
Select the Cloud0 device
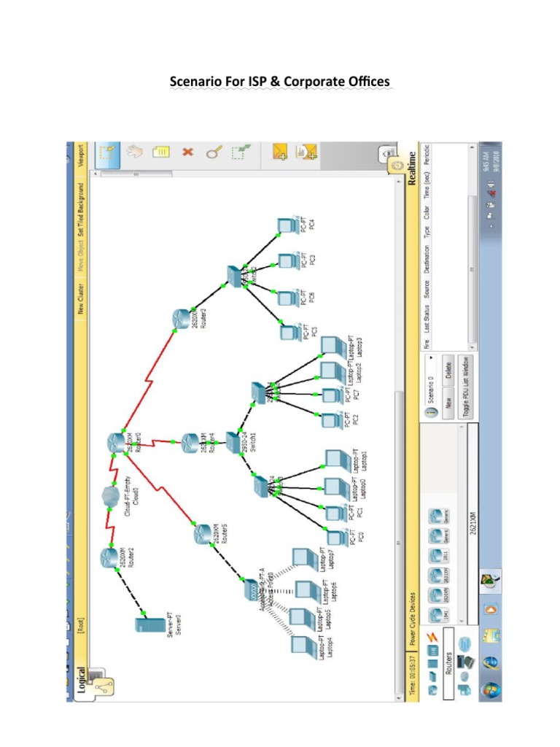point(111,497)
